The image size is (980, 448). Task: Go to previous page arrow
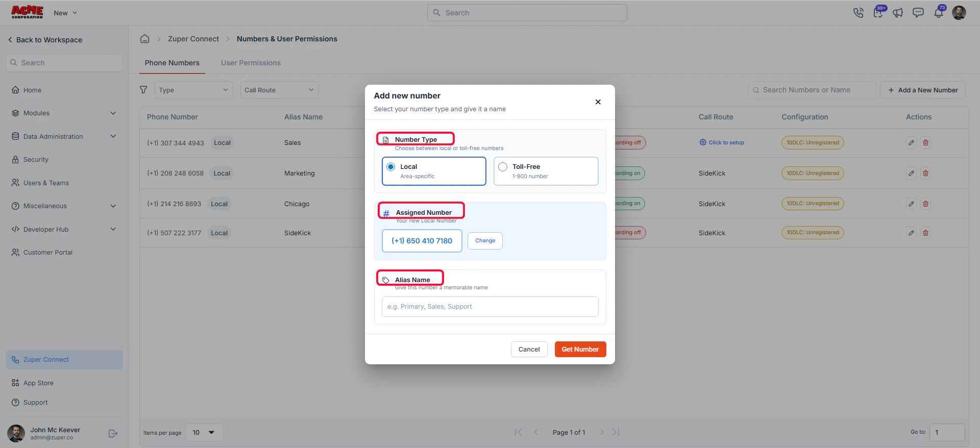(x=536, y=432)
